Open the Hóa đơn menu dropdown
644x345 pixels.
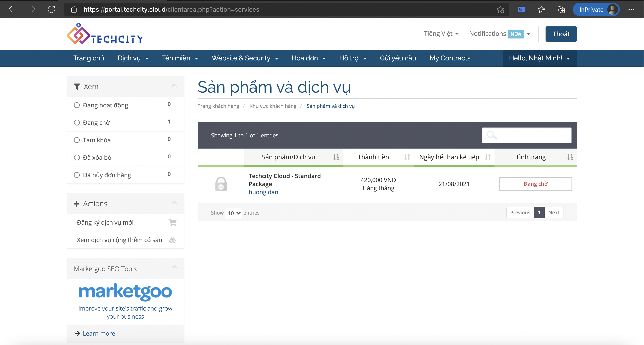309,58
